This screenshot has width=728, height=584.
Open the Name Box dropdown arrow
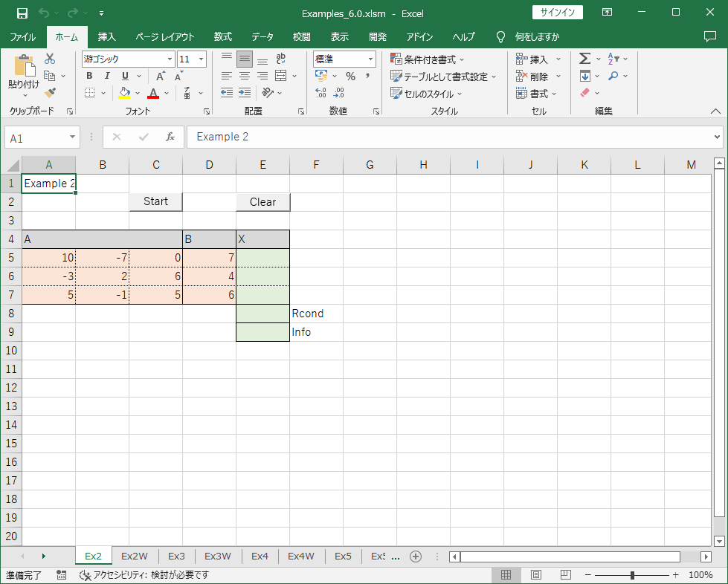point(72,137)
